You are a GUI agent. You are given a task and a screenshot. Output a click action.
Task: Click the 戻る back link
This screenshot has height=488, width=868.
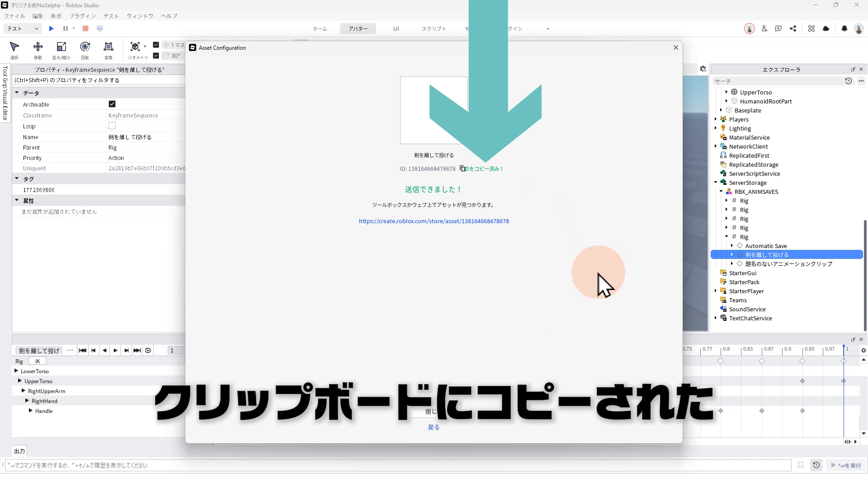tap(434, 427)
